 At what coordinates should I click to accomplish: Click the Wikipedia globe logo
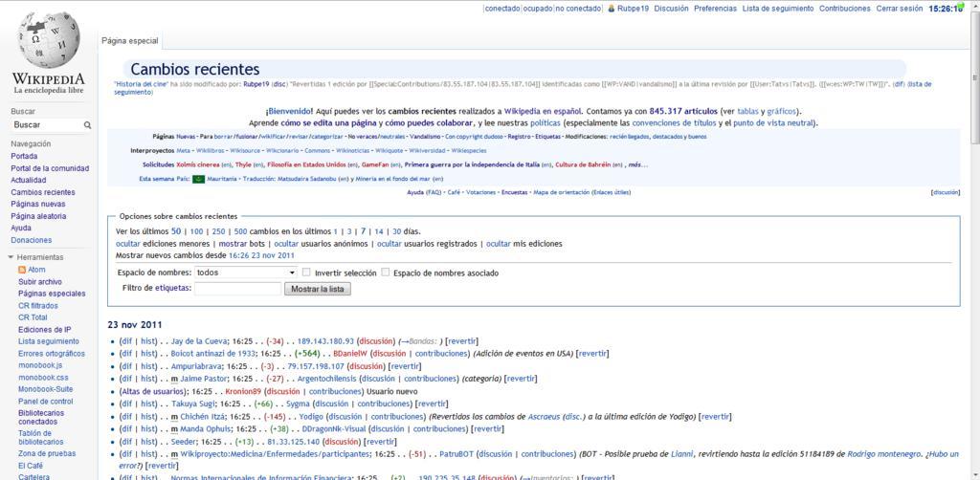[x=48, y=41]
